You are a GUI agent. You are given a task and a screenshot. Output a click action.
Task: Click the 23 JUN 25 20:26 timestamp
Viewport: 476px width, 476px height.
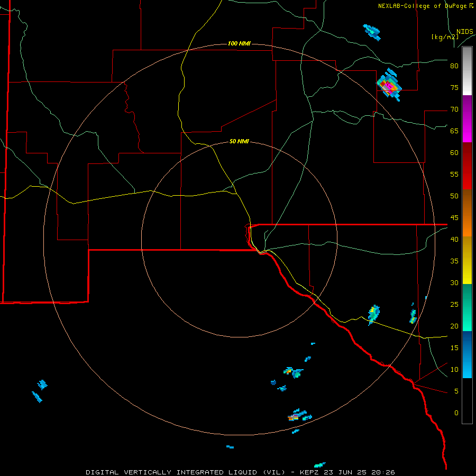(x=359, y=472)
